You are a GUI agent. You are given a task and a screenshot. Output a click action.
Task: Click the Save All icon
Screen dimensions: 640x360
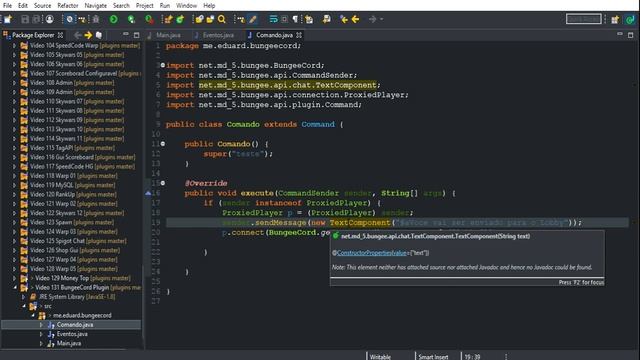click(36, 19)
